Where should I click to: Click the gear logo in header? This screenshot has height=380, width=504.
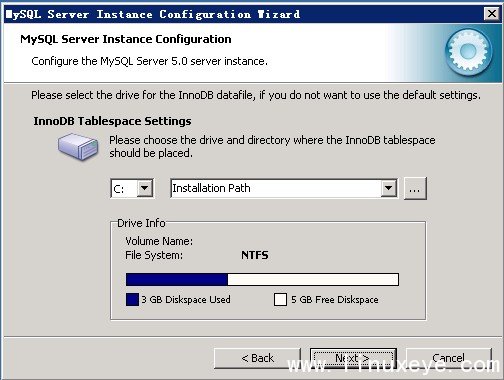tap(469, 51)
